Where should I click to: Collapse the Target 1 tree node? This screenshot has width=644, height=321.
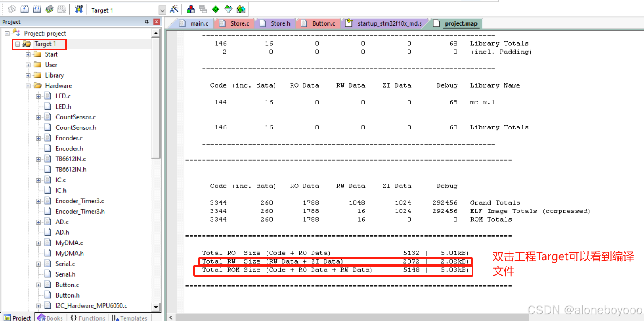coord(17,44)
